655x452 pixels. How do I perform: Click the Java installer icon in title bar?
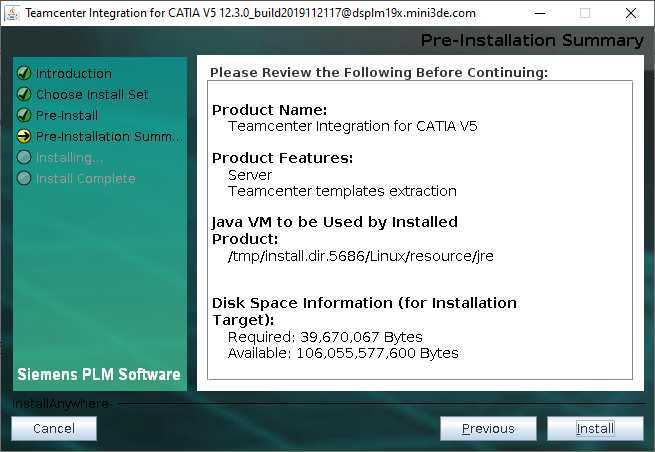click(12, 13)
